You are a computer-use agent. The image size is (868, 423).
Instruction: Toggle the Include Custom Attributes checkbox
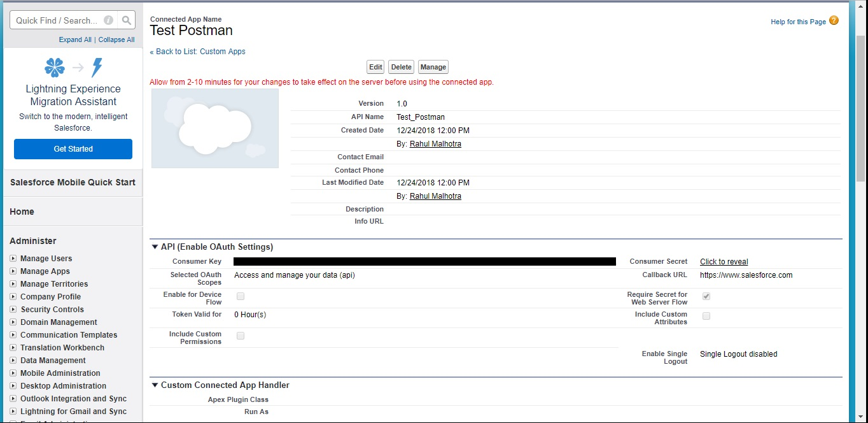click(706, 316)
